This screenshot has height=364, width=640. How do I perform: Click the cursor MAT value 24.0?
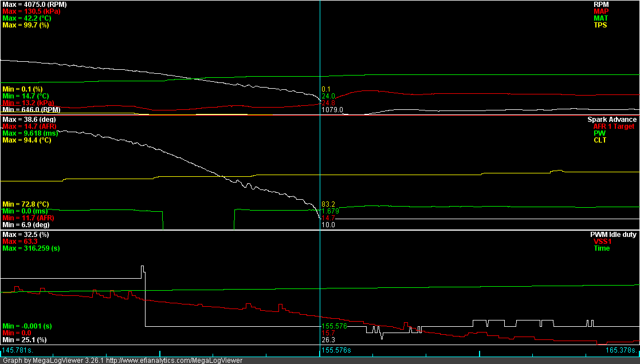coord(328,96)
